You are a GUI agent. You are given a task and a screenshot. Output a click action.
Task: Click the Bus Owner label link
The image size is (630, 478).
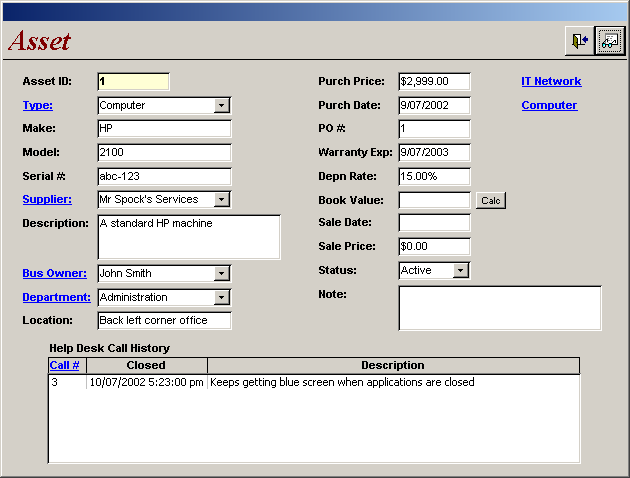54,273
